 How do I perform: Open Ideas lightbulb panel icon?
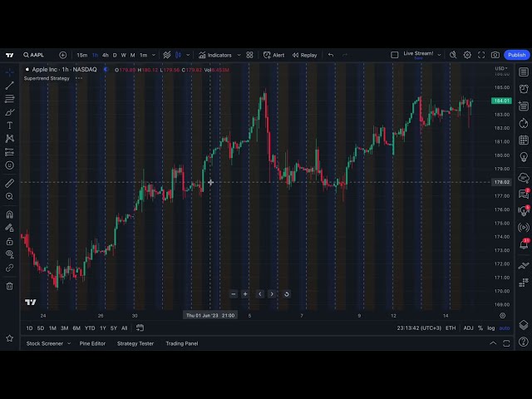point(524,157)
